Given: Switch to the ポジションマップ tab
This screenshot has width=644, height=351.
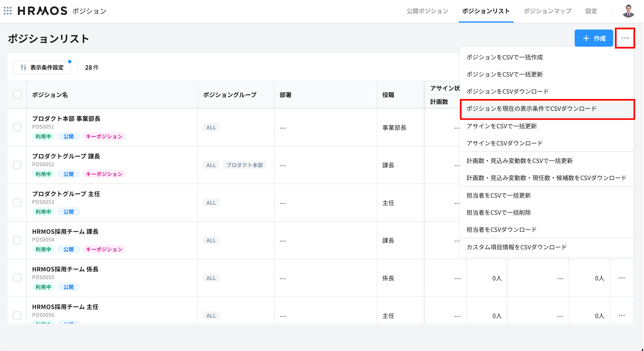Looking at the screenshot, I should pyautogui.click(x=547, y=11).
